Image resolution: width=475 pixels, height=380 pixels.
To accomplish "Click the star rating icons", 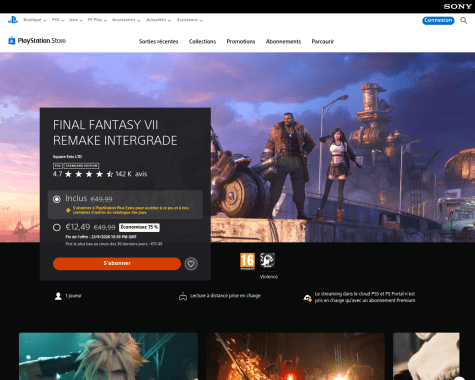I will 89,174.
